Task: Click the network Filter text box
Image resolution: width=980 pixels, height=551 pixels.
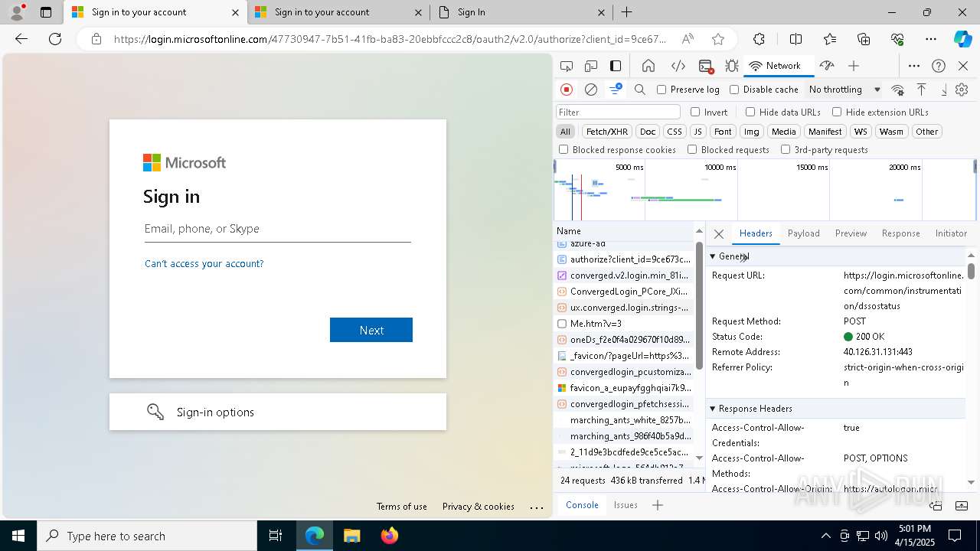Action: pos(618,112)
